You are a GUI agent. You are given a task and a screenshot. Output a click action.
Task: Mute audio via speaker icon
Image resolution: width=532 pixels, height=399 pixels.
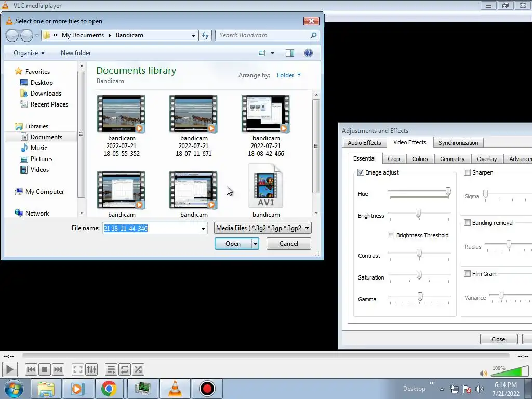coord(484,373)
